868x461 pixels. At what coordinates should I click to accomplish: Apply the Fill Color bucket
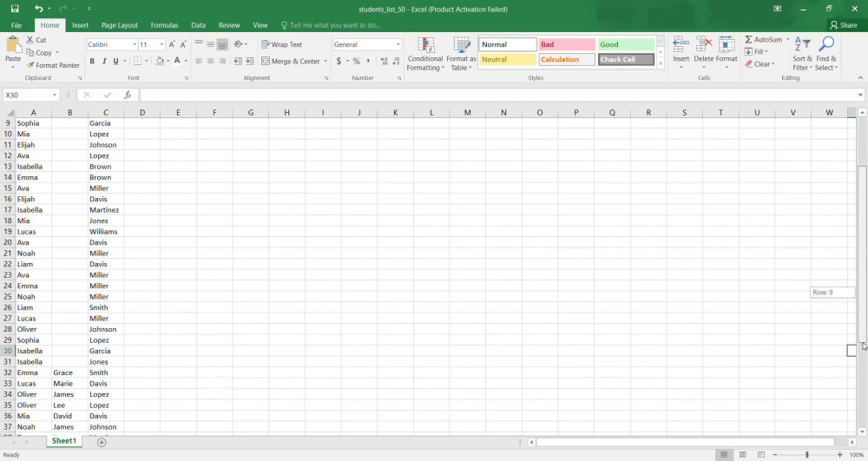click(x=160, y=61)
